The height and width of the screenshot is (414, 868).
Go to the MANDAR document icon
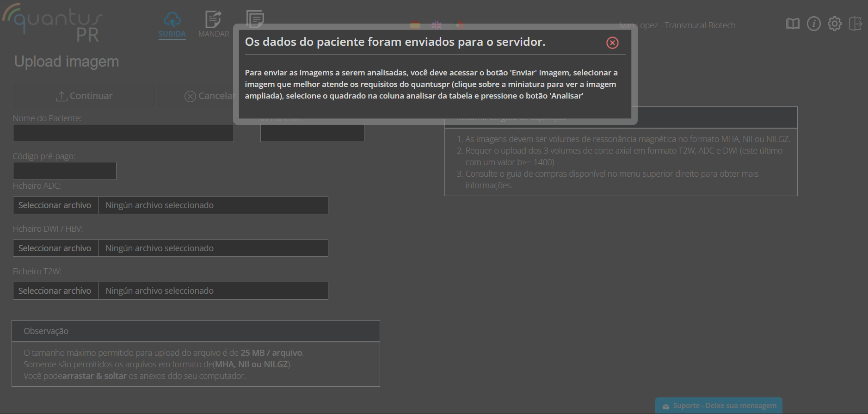213,20
